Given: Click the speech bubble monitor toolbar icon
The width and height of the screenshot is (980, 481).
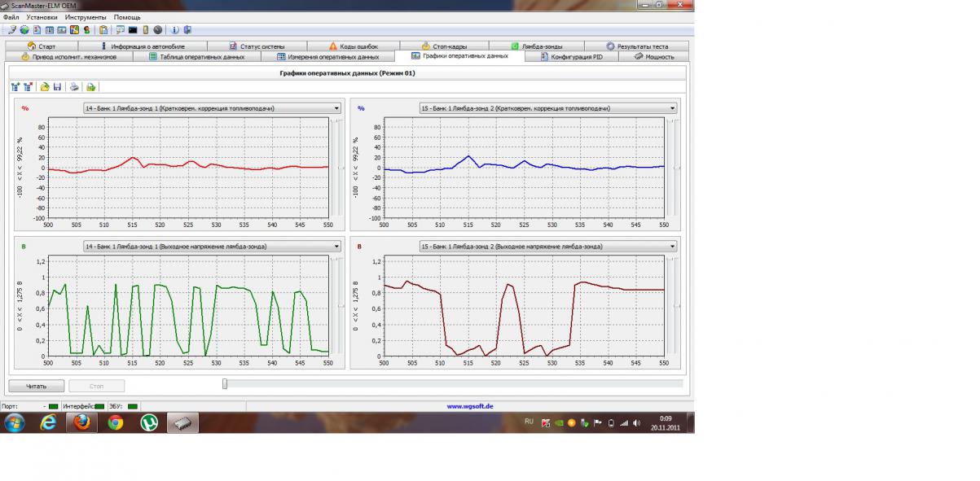Looking at the screenshot, I should coord(121,30).
